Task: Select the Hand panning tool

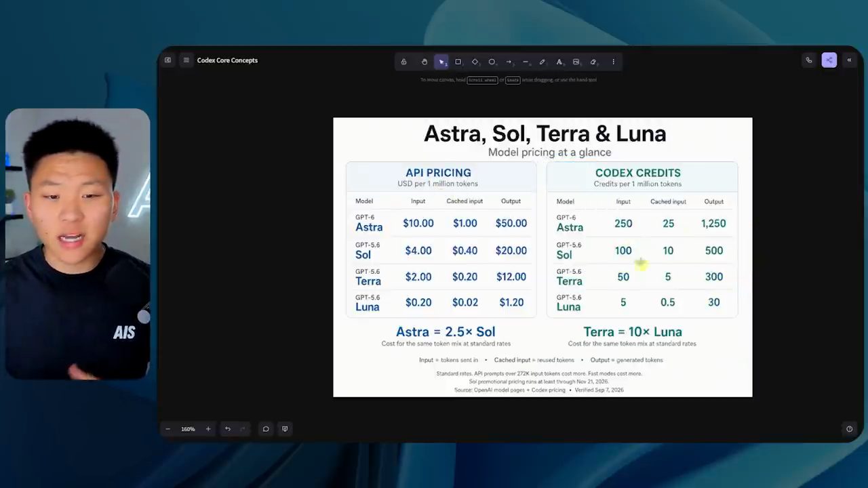Action: (425, 62)
